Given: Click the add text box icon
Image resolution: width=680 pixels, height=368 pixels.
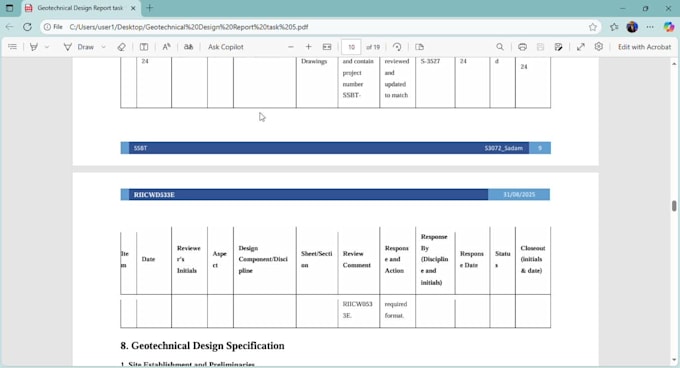Looking at the screenshot, I should [144, 47].
